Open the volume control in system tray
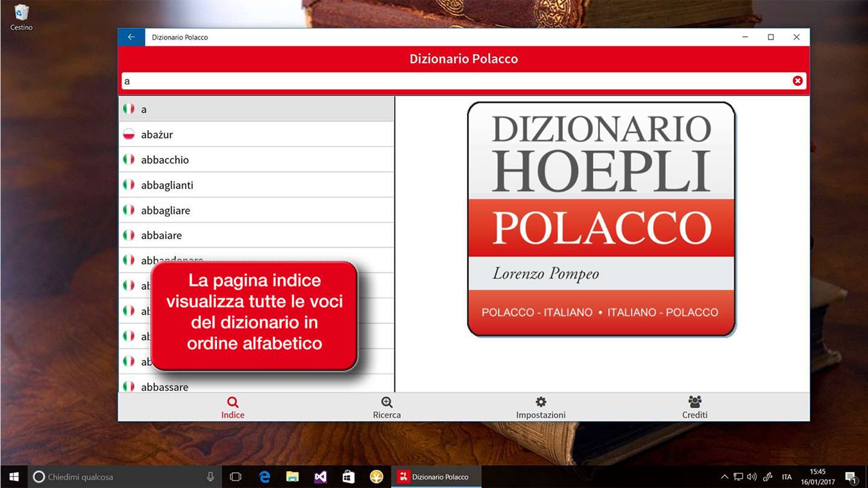This screenshot has height=488, width=868. pyautogui.click(x=752, y=477)
